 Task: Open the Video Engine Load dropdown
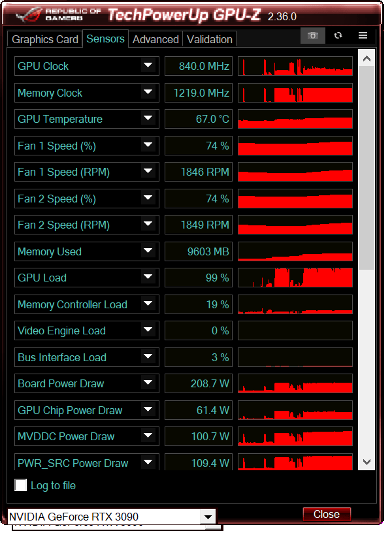[148, 330]
